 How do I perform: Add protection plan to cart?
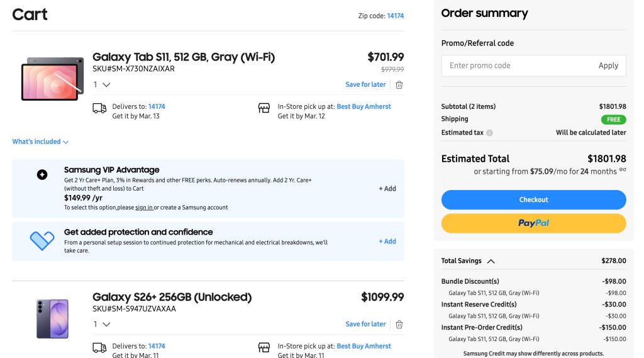(387, 242)
